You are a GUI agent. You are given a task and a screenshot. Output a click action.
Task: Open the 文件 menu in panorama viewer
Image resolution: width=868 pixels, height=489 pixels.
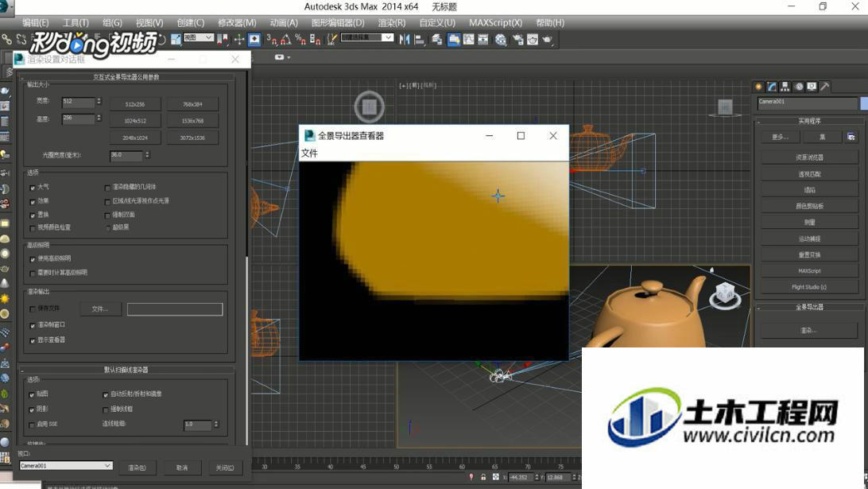point(309,153)
